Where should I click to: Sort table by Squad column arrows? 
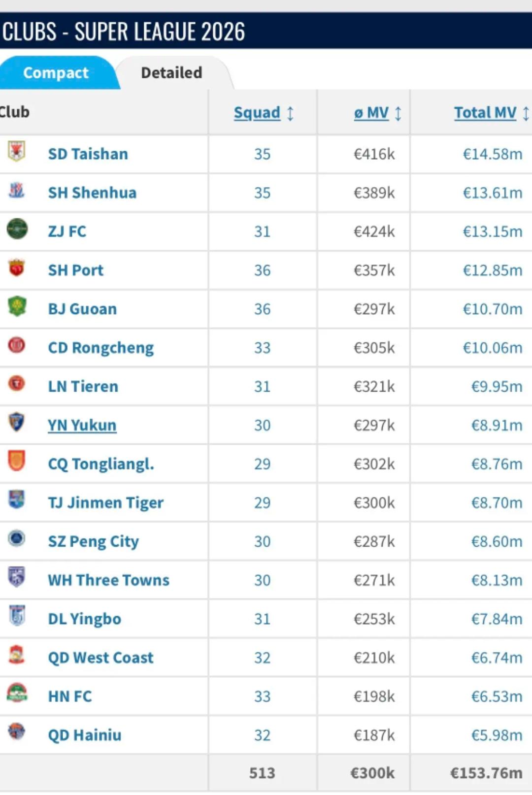tap(291, 113)
